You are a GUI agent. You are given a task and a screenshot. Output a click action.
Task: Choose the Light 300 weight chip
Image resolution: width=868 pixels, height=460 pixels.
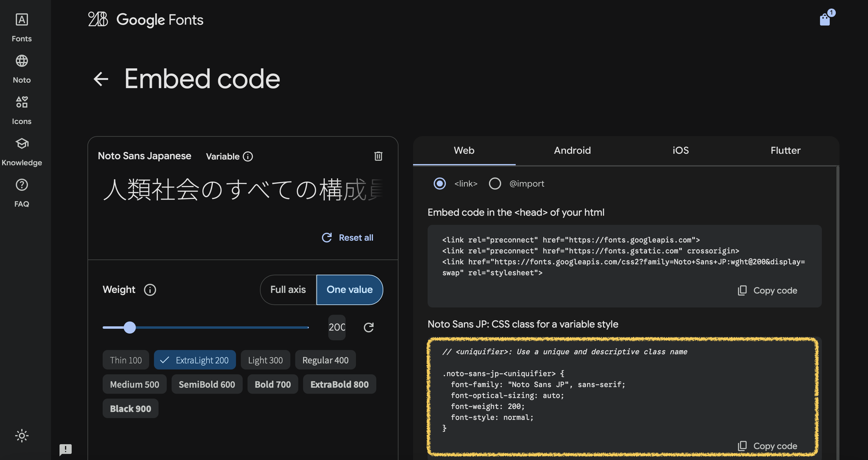pos(265,360)
